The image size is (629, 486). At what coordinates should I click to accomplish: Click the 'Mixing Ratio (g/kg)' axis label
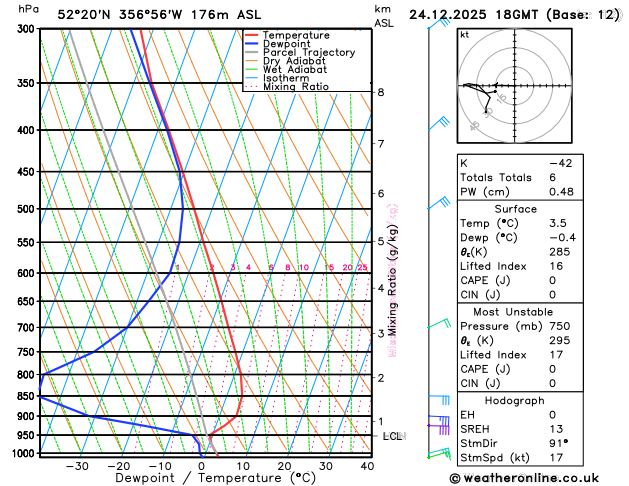392,280
